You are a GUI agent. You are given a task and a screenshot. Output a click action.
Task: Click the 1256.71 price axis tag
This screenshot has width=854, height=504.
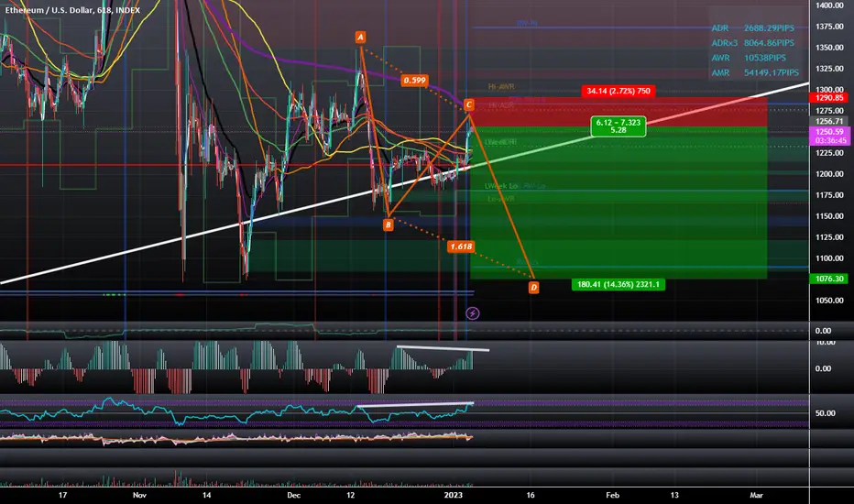click(x=829, y=122)
